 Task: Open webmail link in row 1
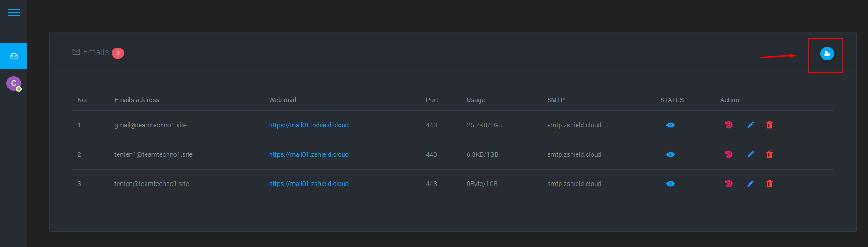pos(309,125)
